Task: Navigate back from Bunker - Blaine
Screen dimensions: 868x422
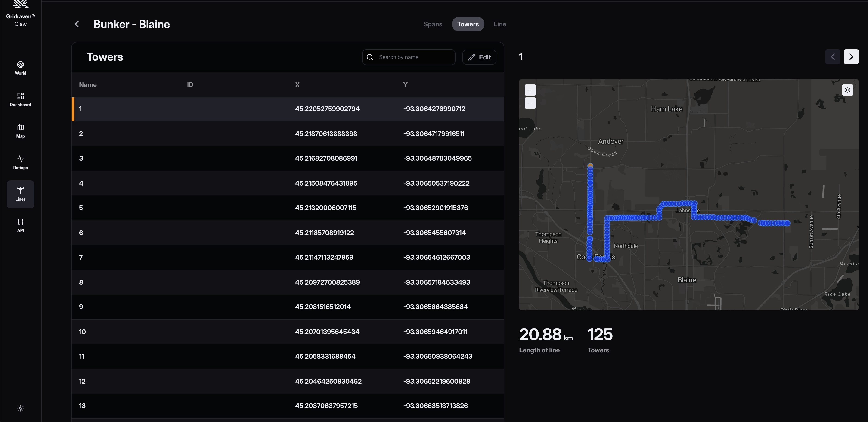Action: [x=77, y=24]
